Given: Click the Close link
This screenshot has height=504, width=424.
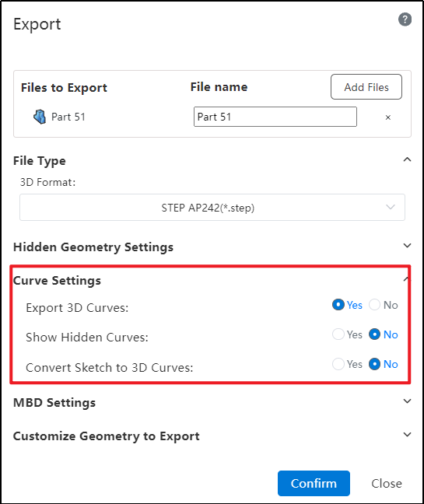Looking at the screenshot, I should (387, 484).
